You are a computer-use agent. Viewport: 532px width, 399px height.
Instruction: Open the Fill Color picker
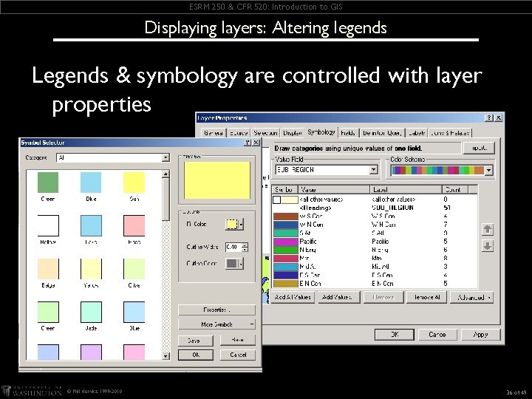234,225
